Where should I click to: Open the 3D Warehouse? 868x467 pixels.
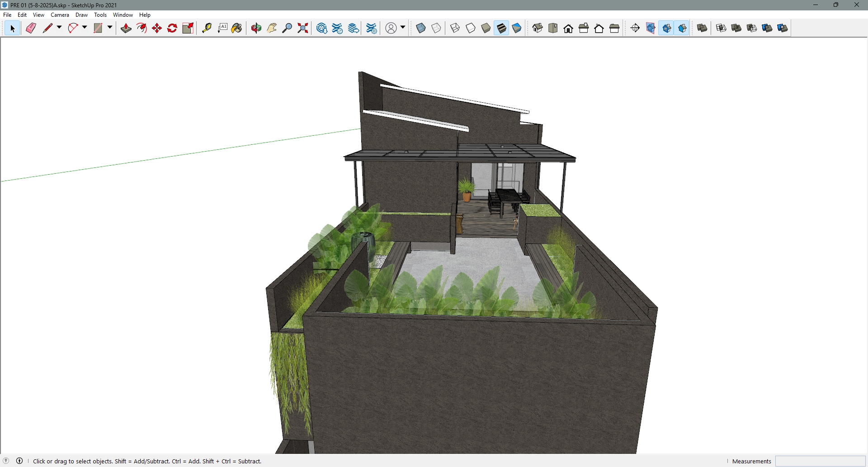(x=322, y=28)
